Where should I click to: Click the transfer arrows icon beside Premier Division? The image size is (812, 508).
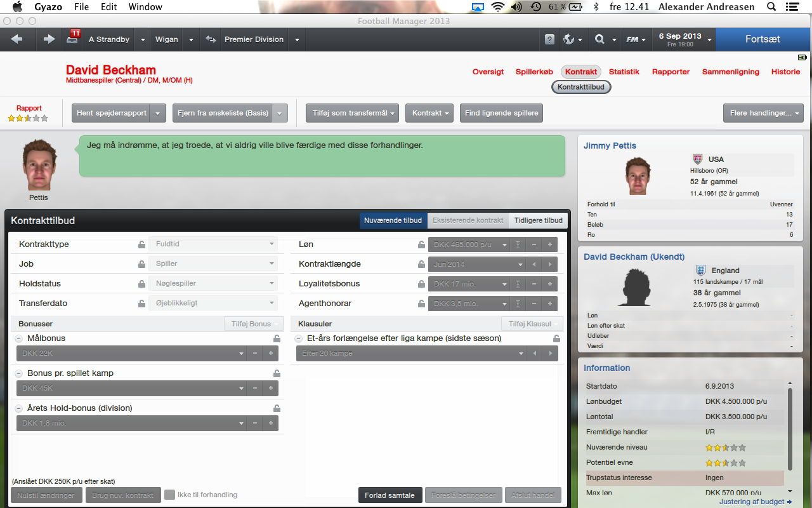[211, 39]
